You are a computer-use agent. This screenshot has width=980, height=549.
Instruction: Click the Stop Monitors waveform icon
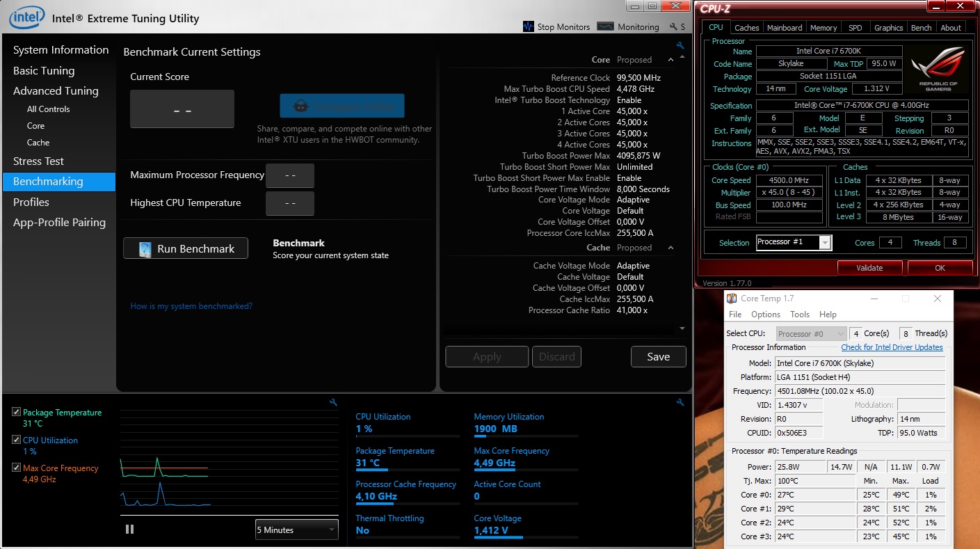pyautogui.click(x=528, y=26)
